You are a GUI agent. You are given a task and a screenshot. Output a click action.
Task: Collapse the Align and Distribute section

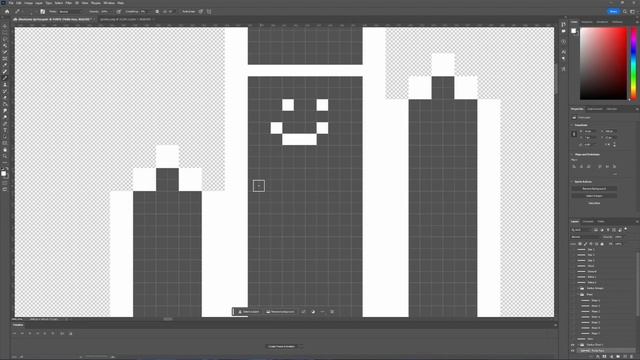point(572,155)
